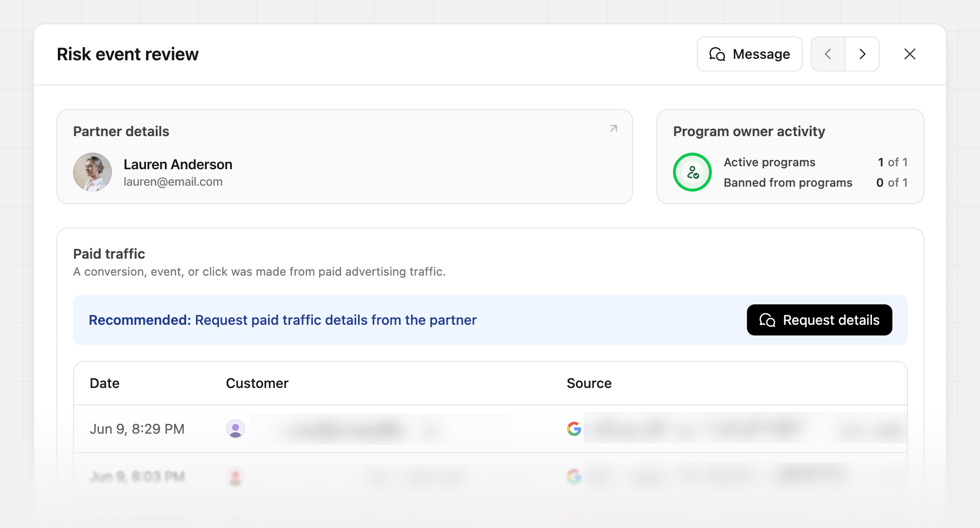980x528 pixels.
Task: Click the recommended paid traffic details text
Action: coord(283,320)
